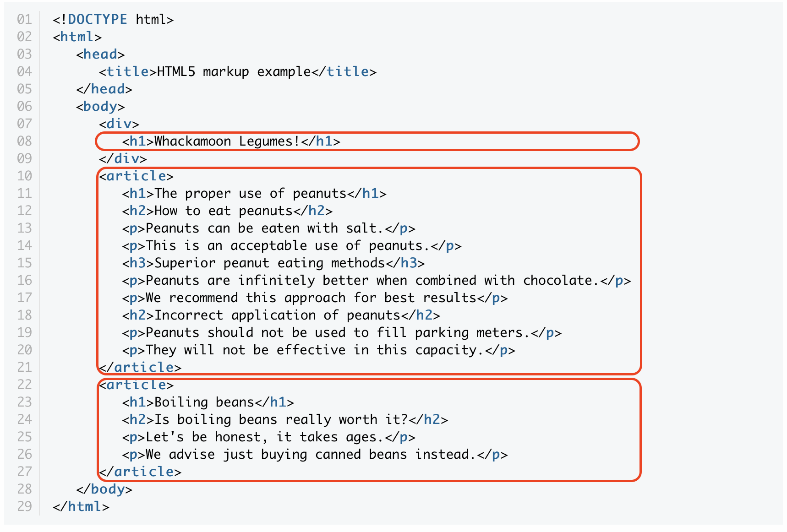
Task: Click the How to eat peanuts h2
Action: tap(227, 211)
